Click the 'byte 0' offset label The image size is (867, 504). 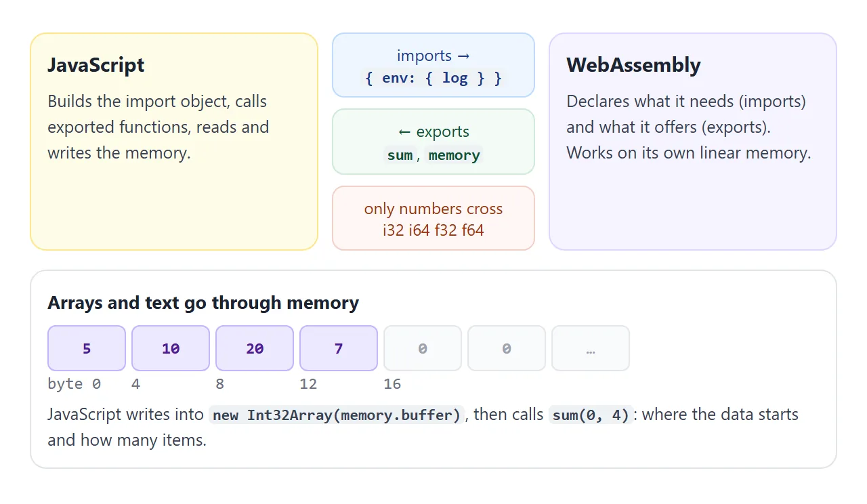click(x=75, y=384)
